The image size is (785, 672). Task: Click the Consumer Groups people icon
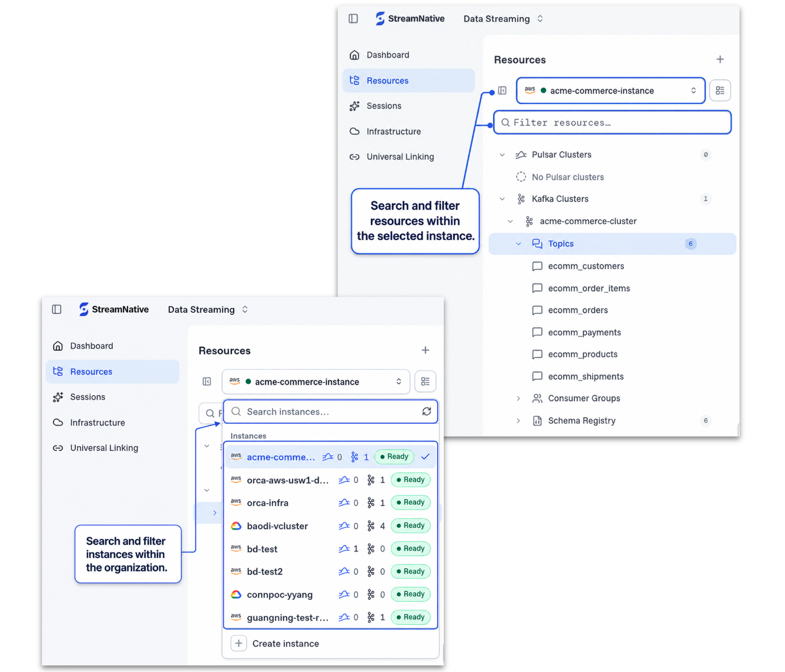pos(537,399)
